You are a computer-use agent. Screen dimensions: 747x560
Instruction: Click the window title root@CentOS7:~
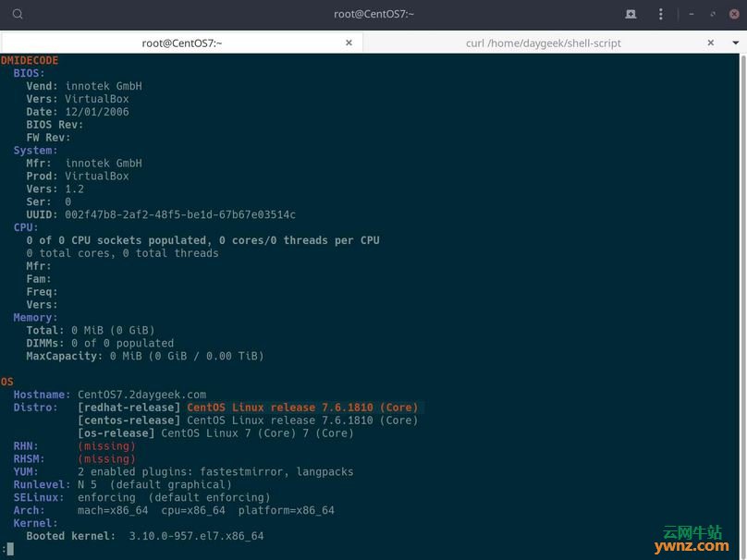[x=373, y=14]
